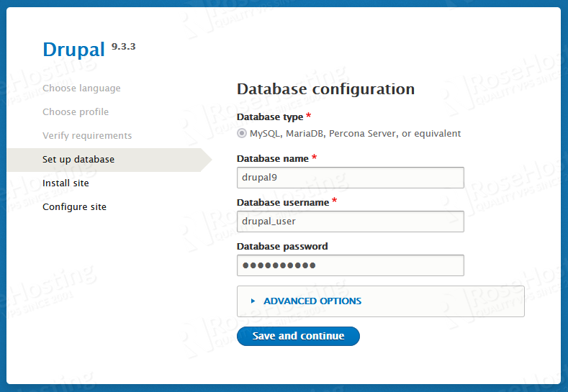Click the Configure site step
Viewport: 568px width, 392px height.
coord(74,207)
